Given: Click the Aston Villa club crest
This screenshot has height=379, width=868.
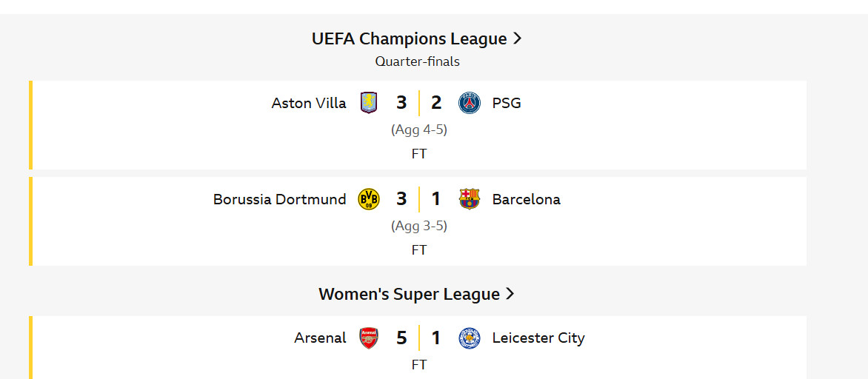Looking at the screenshot, I should (x=369, y=103).
